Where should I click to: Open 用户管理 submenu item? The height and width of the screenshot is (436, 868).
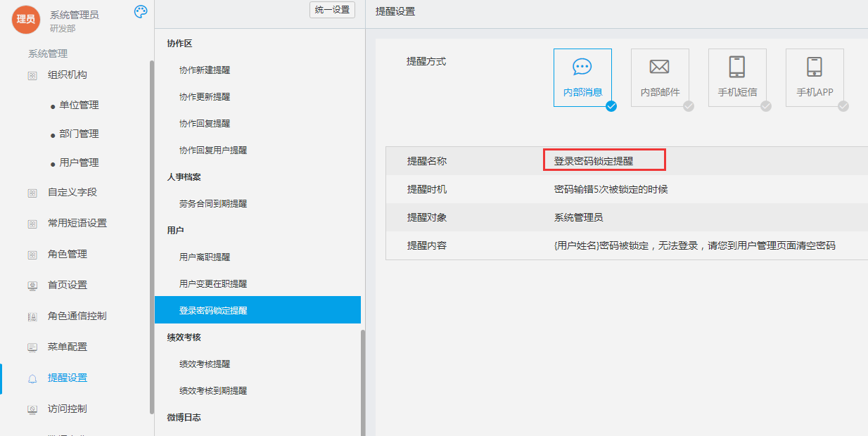pyautogui.click(x=79, y=162)
